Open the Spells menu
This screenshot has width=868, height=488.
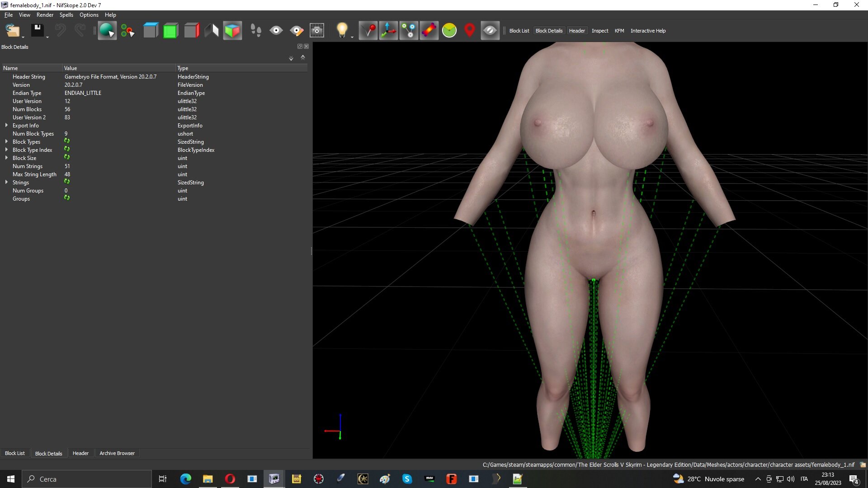pos(66,15)
